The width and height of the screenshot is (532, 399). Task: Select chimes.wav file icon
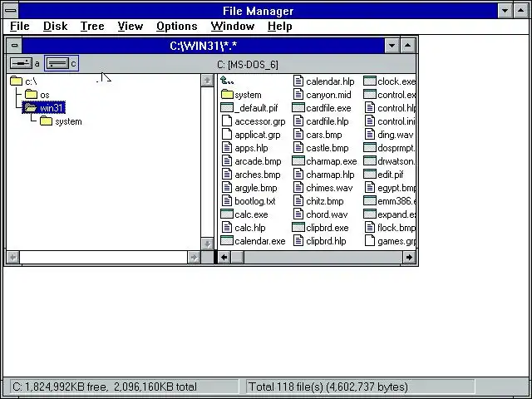298,188
